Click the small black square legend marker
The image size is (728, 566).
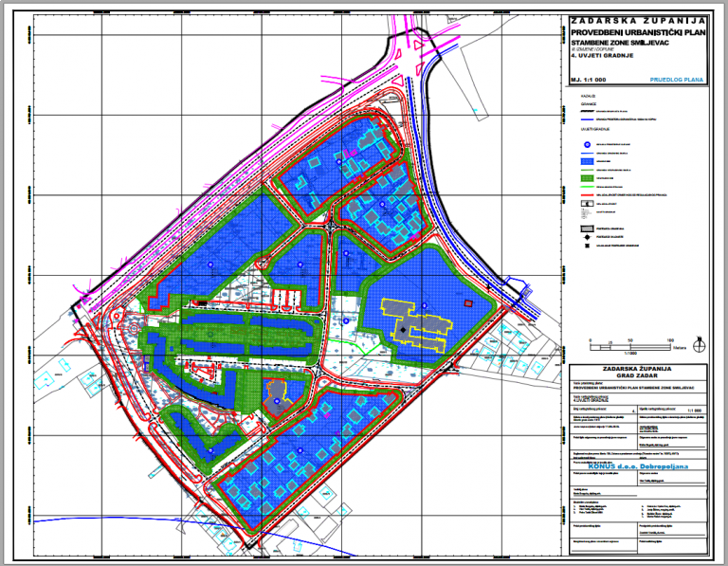[588, 246]
